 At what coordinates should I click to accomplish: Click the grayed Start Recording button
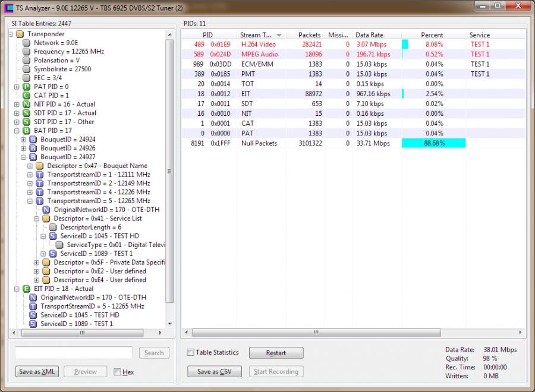pyautogui.click(x=276, y=372)
